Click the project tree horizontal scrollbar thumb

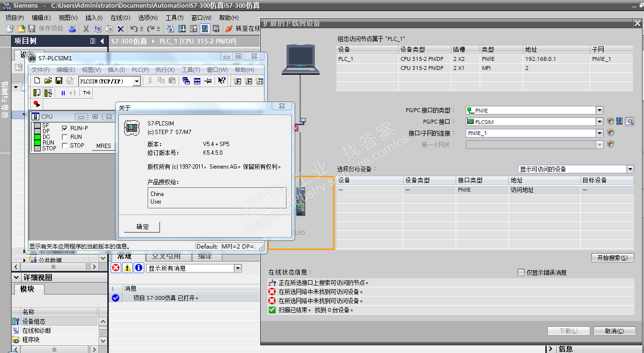pyautogui.click(x=54, y=267)
